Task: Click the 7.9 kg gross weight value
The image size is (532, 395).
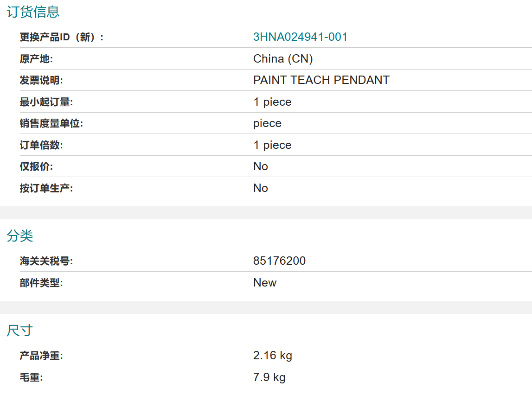Action: [x=269, y=377]
